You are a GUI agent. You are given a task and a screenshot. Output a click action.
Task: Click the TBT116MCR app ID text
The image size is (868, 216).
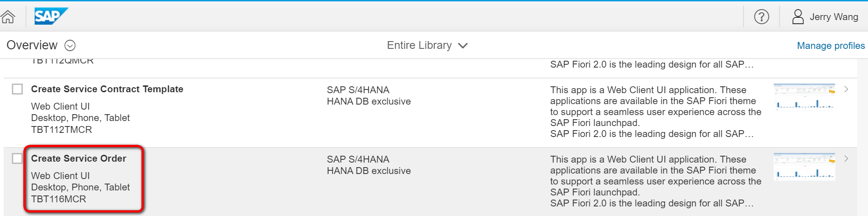tap(58, 199)
